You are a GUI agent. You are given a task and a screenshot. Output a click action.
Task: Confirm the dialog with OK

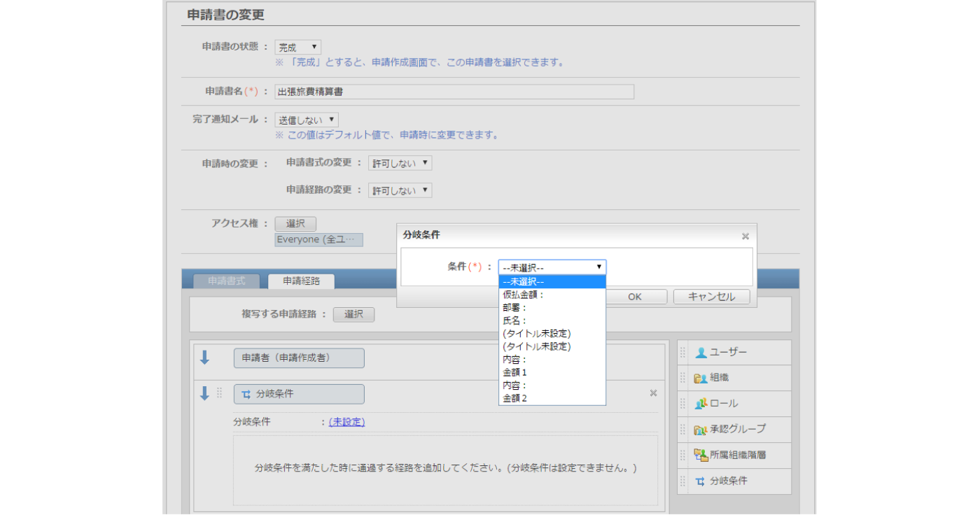click(635, 297)
